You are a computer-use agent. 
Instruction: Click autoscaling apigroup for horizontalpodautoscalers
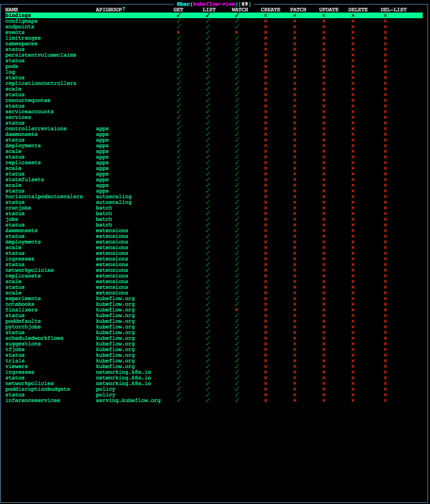114,197
